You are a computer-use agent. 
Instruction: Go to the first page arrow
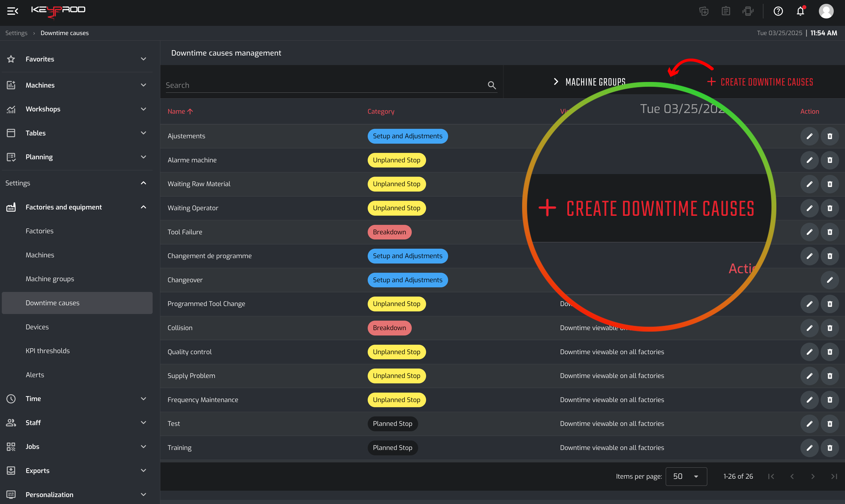tap(771, 477)
